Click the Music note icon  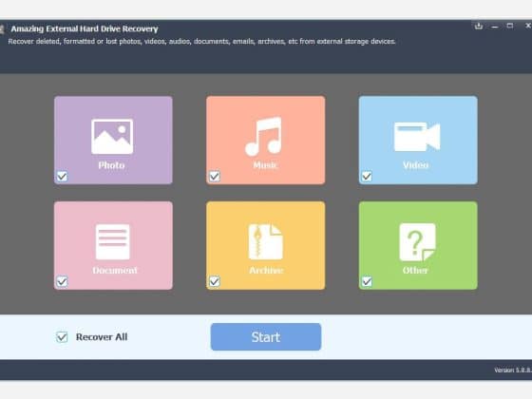point(264,136)
